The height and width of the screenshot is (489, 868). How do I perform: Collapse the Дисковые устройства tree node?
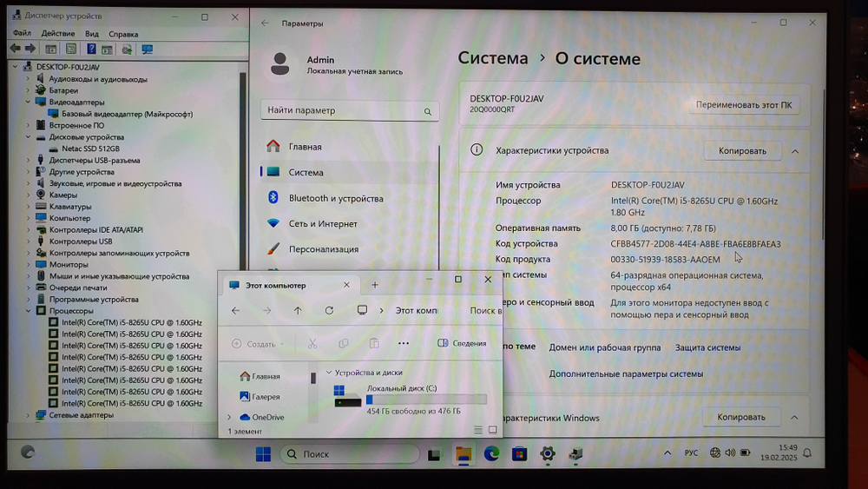(28, 136)
